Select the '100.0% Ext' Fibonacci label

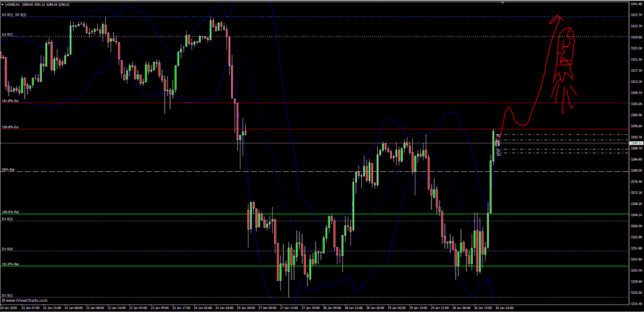10,127
